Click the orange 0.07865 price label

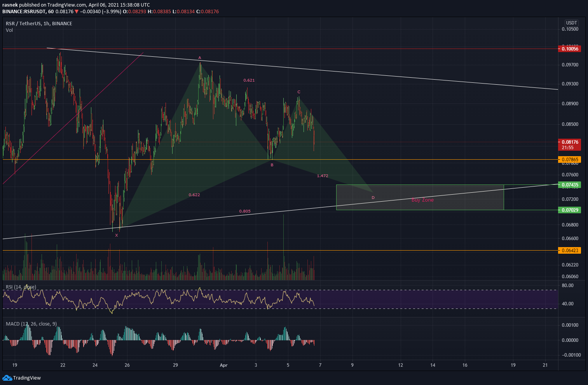click(x=569, y=160)
